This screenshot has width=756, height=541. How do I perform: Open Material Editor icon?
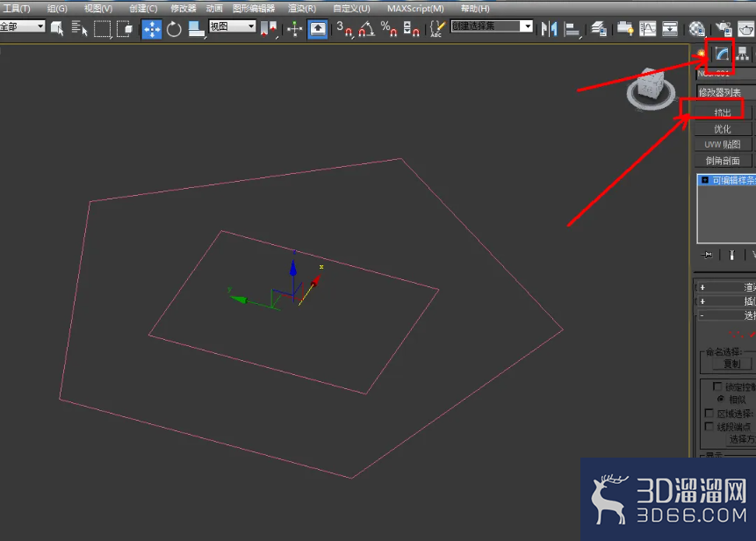[696, 29]
